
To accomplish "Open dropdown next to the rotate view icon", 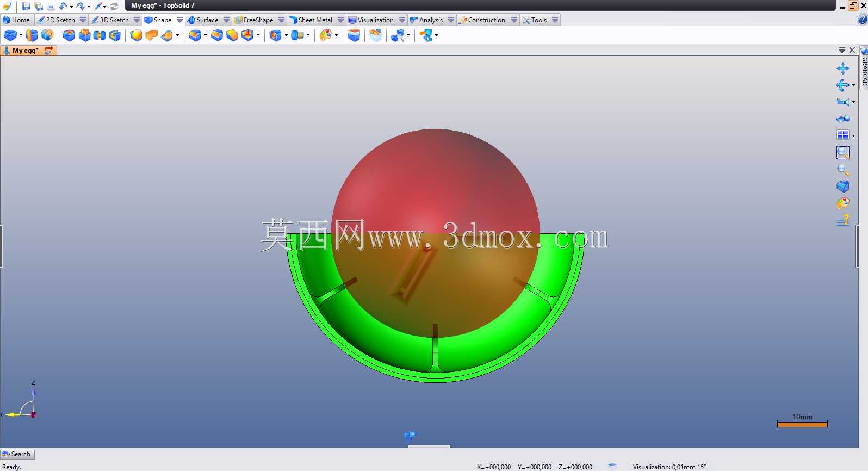I will tap(853, 85).
